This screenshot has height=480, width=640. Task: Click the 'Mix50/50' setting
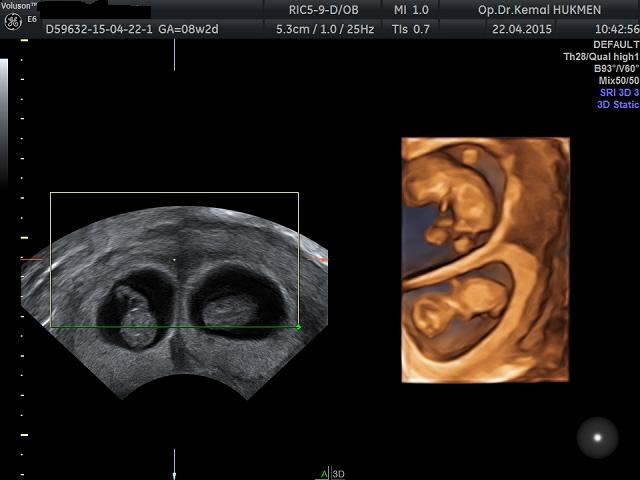(618, 80)
